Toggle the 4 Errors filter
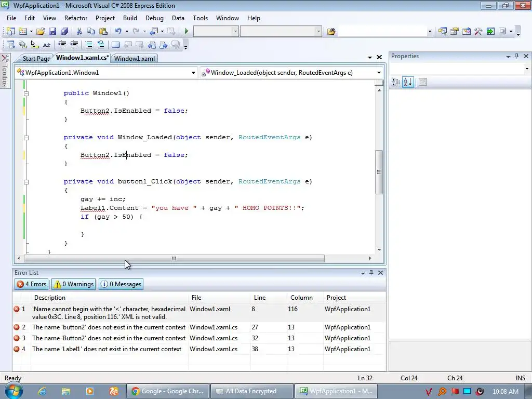The height and width of the screenshot is (399, 532). (x=32, y=284)
